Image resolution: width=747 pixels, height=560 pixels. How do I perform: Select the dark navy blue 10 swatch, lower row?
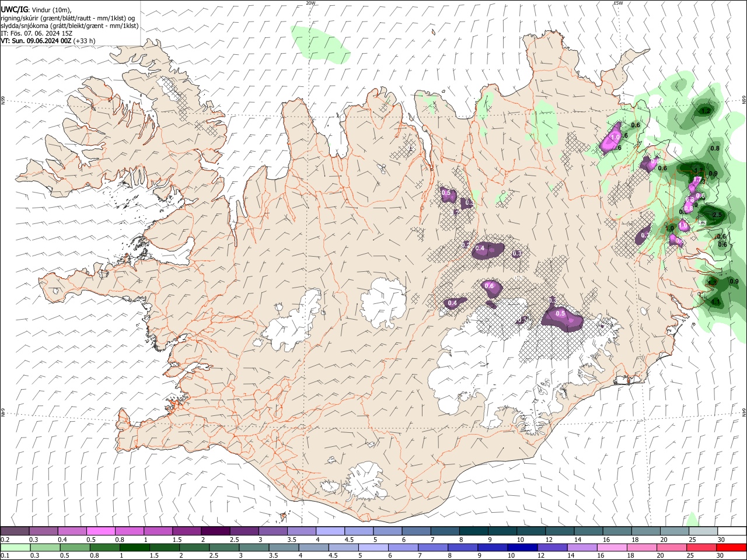pos(521,547)
